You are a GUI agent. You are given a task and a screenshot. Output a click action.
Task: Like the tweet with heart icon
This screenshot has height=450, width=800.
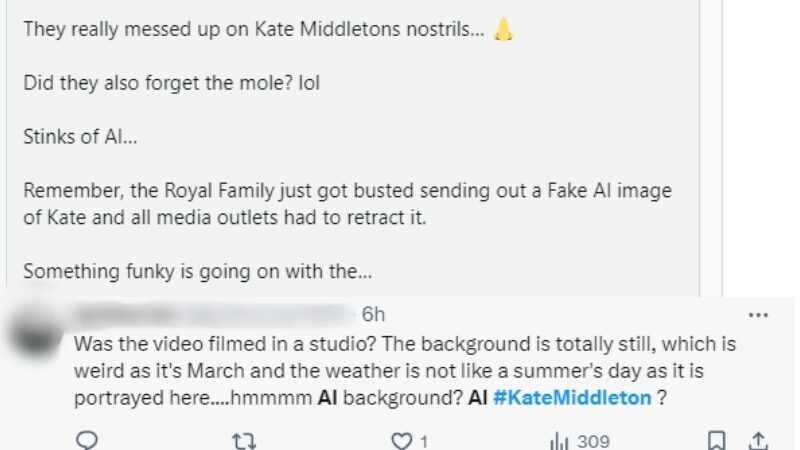[402, 440]
